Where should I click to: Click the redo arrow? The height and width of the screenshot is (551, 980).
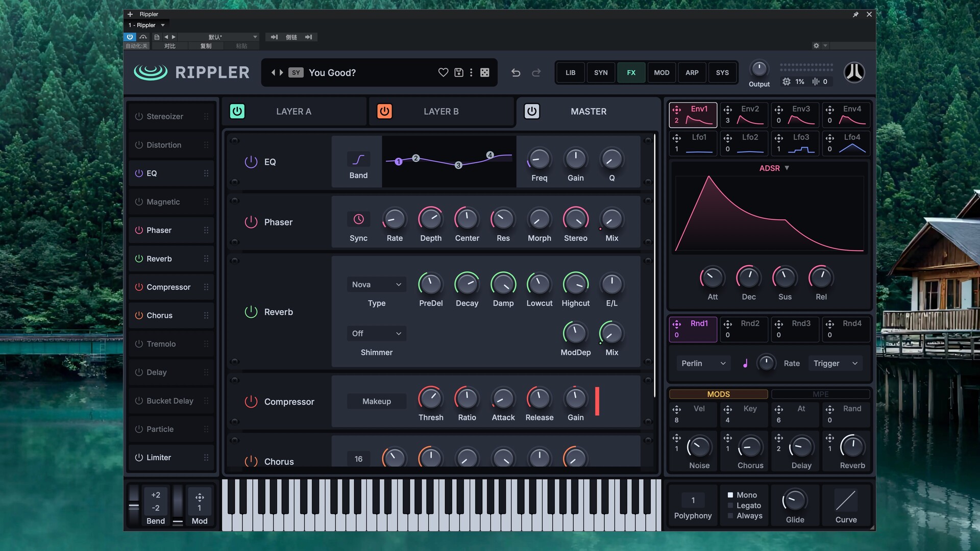click(536, 72)
